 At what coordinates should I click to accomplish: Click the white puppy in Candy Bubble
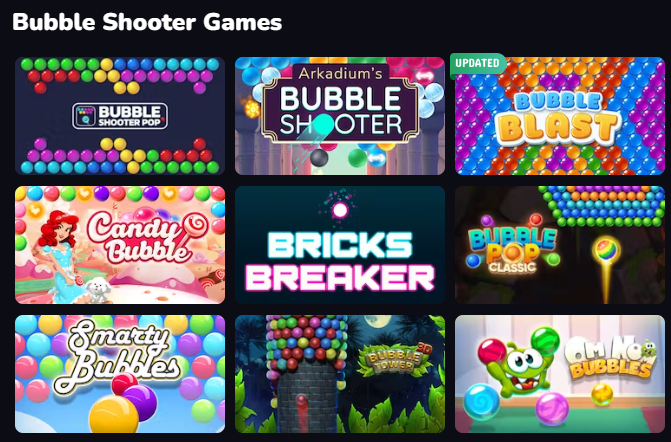[x=98, y=290]
